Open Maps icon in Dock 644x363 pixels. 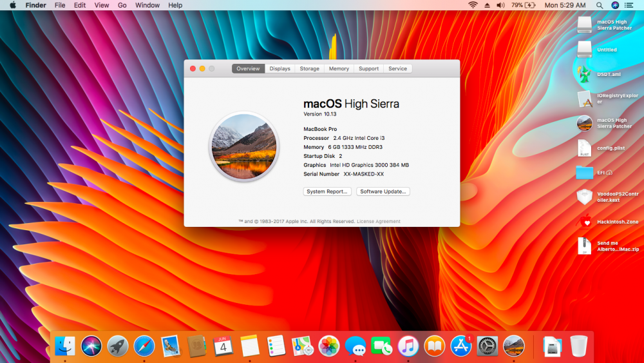pyautogui.click(x=302, y=346)
